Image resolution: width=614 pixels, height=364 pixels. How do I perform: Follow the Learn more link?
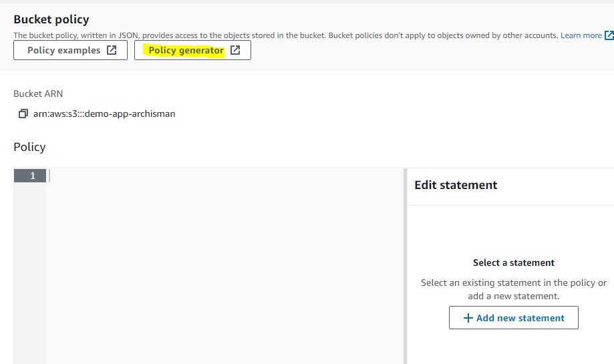click(581, 35)
